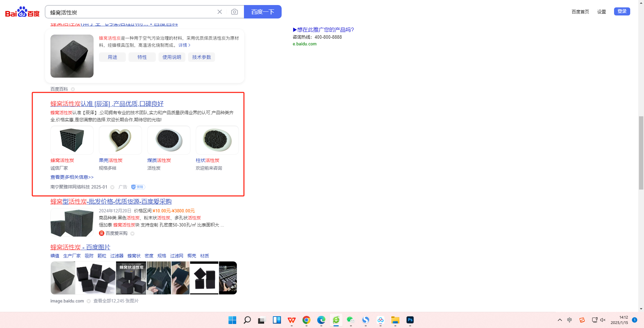
Task: Select the 颗粒 image tag
Action: coord(102,256)
